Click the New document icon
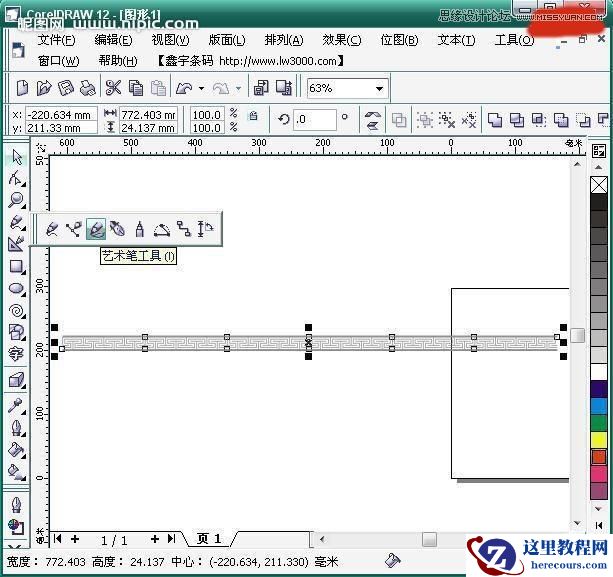Screen dimensions: 613x577 (23, 88)
